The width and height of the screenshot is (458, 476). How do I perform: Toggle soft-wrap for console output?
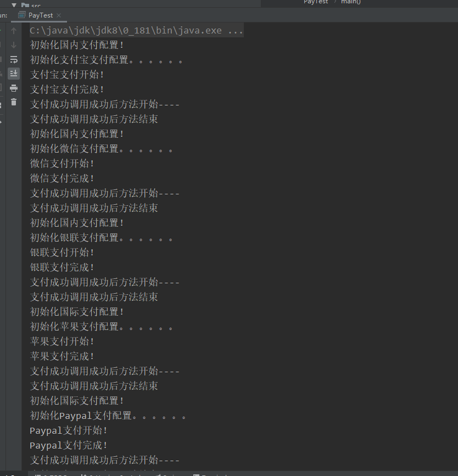pyautogui.click(x=14, y=59)
